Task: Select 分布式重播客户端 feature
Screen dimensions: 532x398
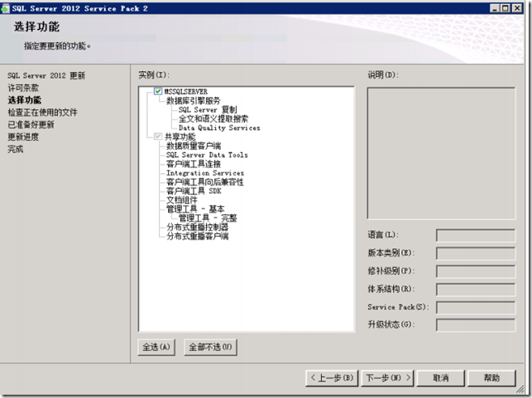Action: coord(197,236)
